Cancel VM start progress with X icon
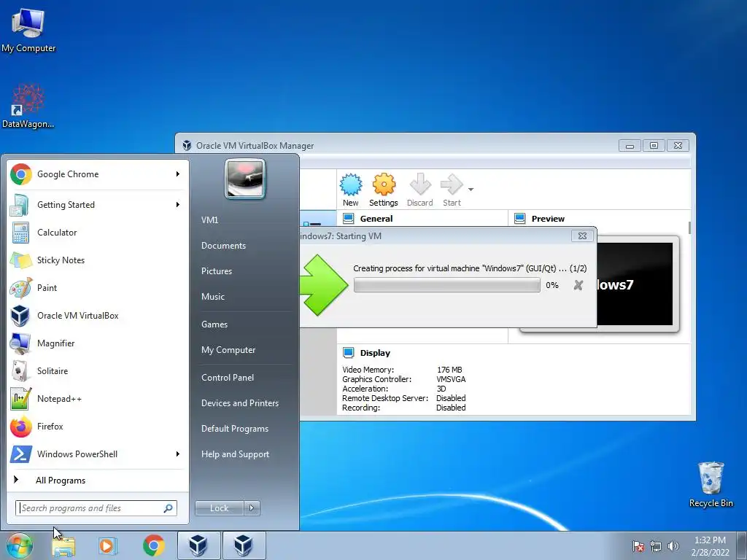 578,285
